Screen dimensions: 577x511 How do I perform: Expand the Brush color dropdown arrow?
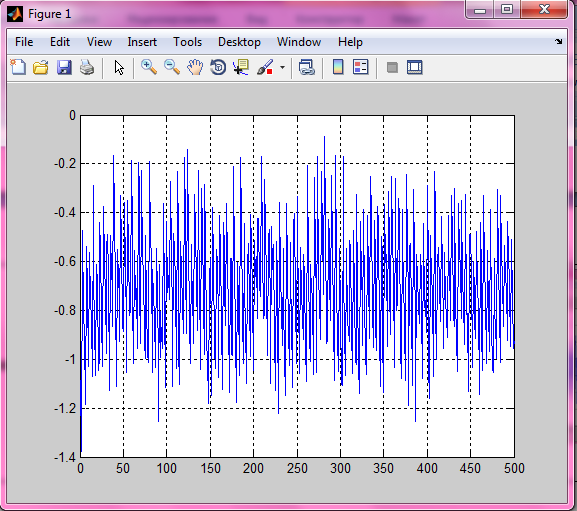(282, 68)
